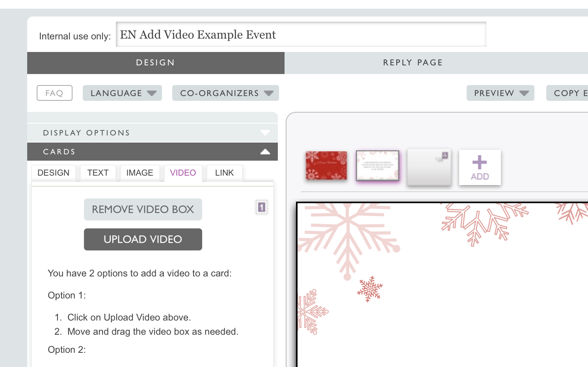Open the Link card tab

pos(224,173)
